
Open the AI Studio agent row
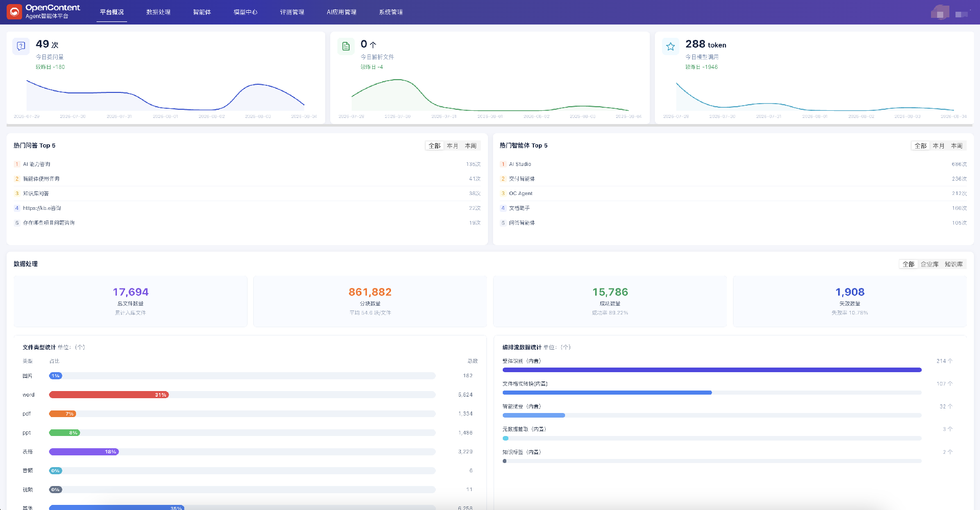tap(733, 164)
